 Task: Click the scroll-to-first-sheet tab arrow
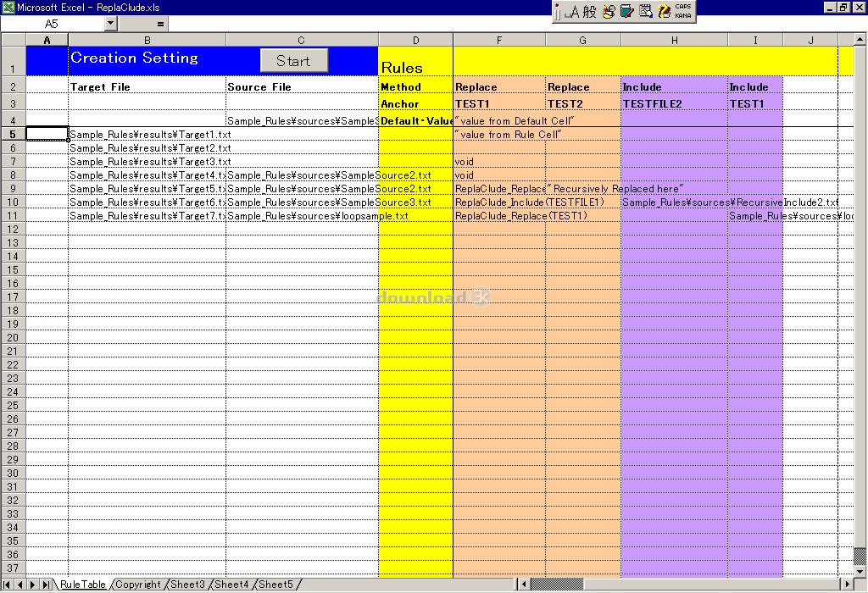coord(7,585)
